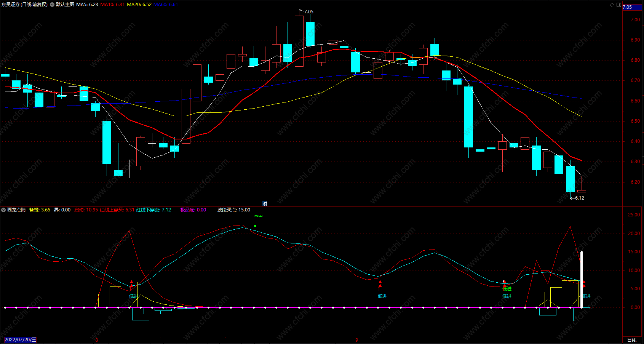The height and width of the screenshot is (344, 644).
Task: Click the 默认主图 indicator name
Action: (x=65, y=5)
